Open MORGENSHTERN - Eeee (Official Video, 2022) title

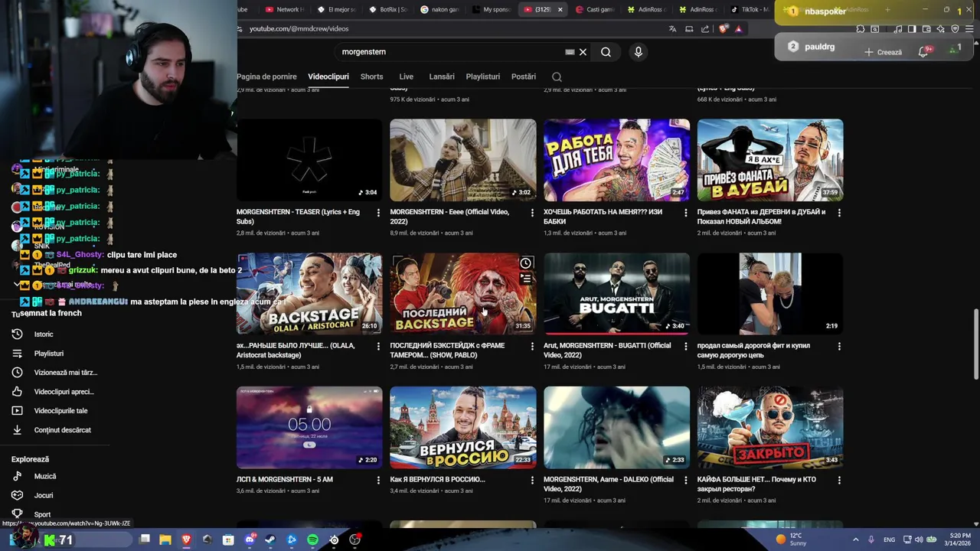(x=449, y=217)
